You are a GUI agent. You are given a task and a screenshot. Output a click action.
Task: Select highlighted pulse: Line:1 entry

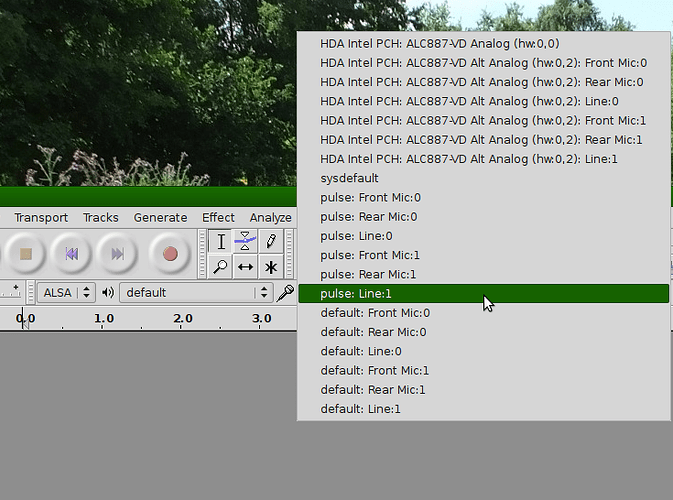[483, 294]
